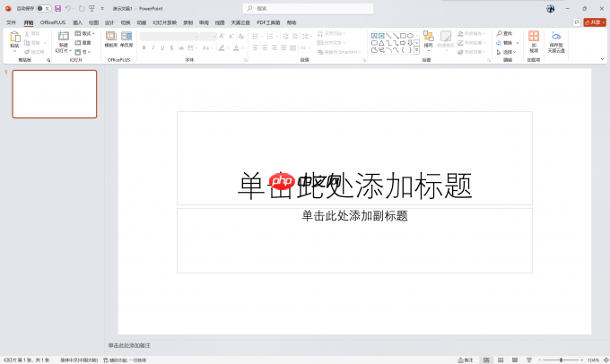Click the Bullets list icon
610x364 pixels.
256,37
